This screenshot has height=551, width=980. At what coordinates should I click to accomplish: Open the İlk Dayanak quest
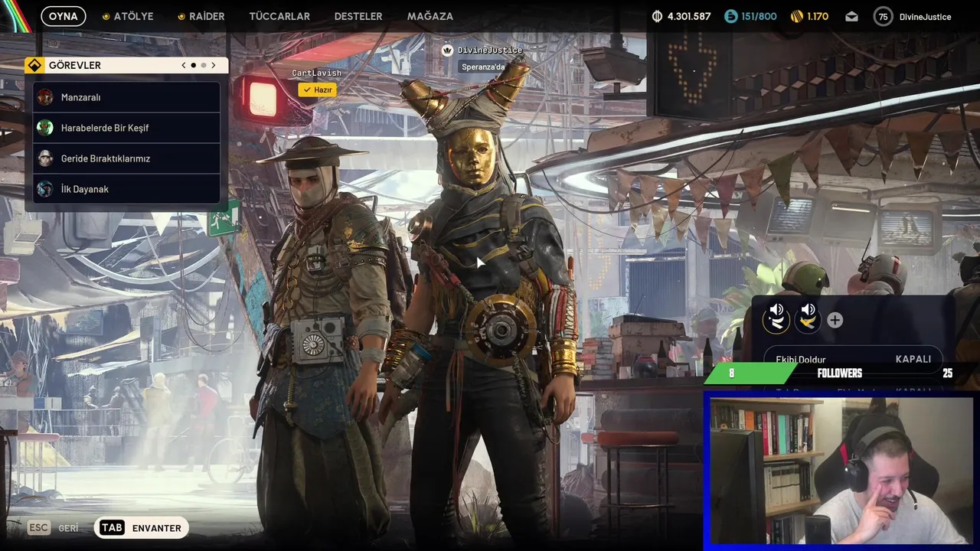click(x=126, y=189)
